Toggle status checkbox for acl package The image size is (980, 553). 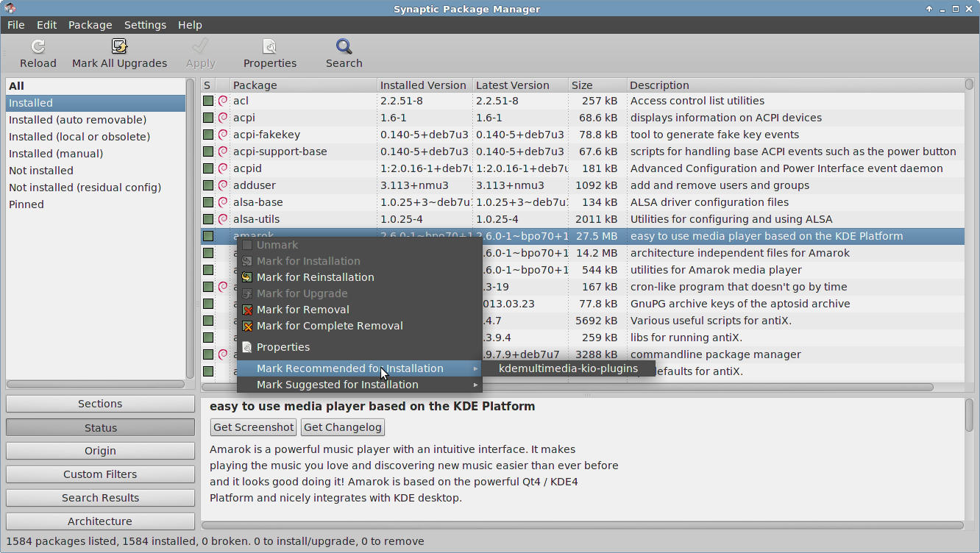[208, 101]
